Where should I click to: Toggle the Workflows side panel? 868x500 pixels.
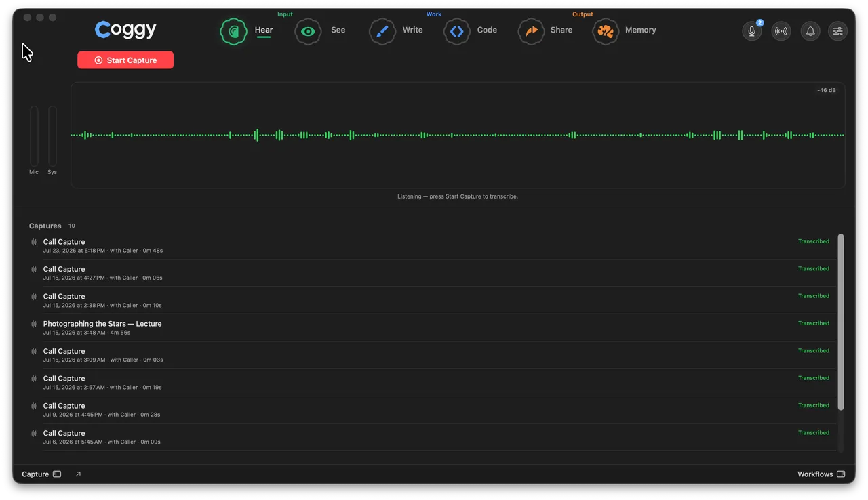click(x=841, y=474)
